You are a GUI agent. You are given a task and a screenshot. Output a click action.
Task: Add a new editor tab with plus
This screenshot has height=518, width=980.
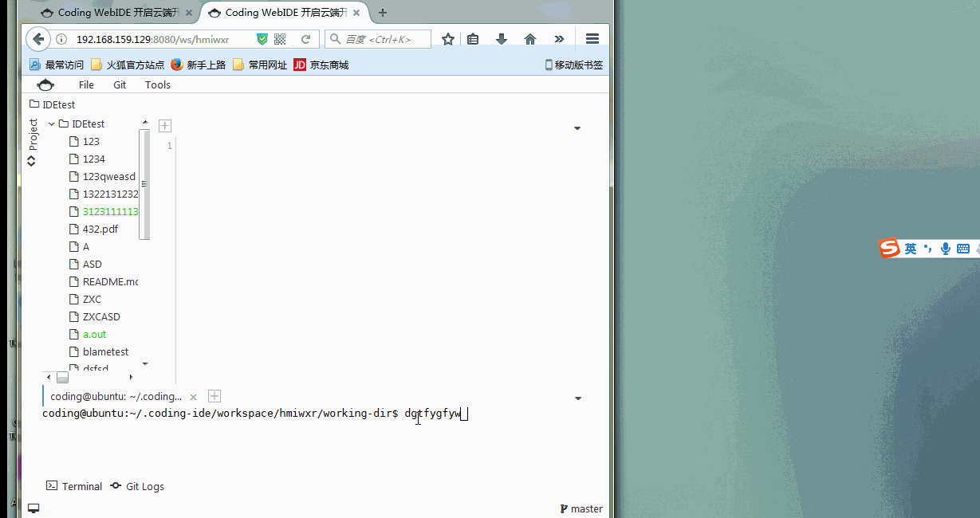pyautogui.click(x=165, y=125)
